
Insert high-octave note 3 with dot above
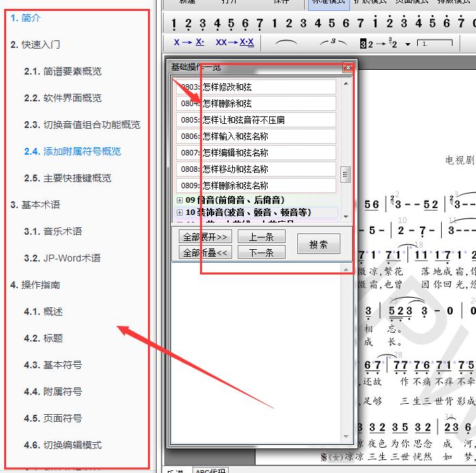(x=404, y=22)
